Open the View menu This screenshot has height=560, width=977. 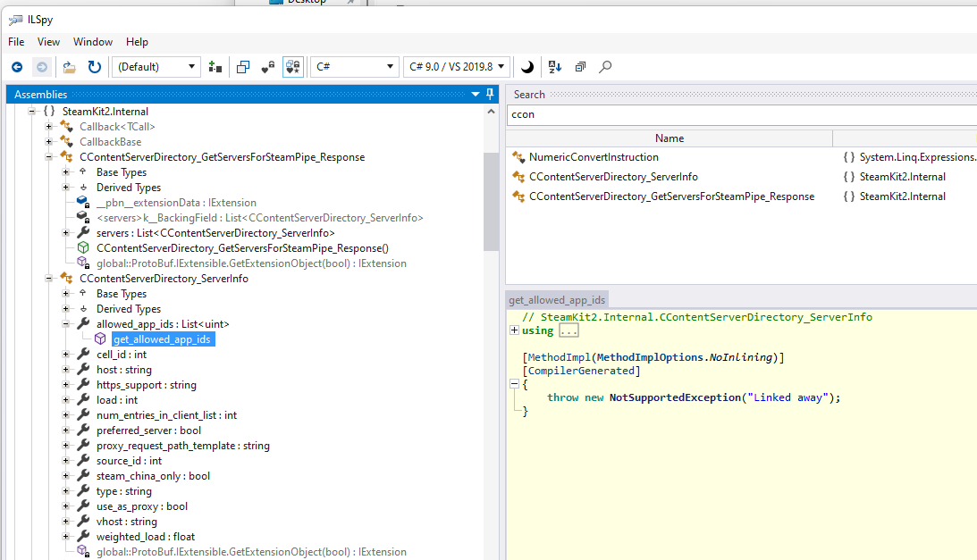click(x=48, y=41)
